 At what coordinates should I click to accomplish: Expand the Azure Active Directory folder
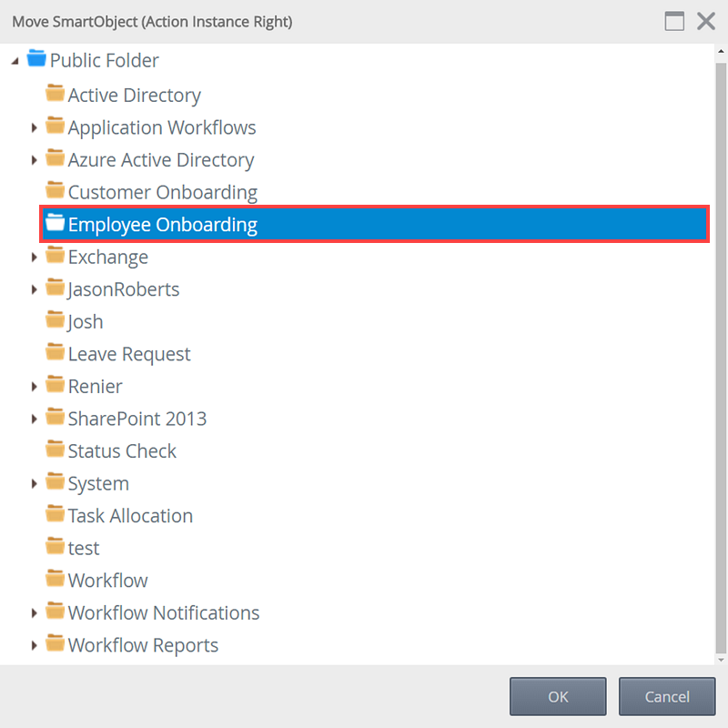coord(35,160)
